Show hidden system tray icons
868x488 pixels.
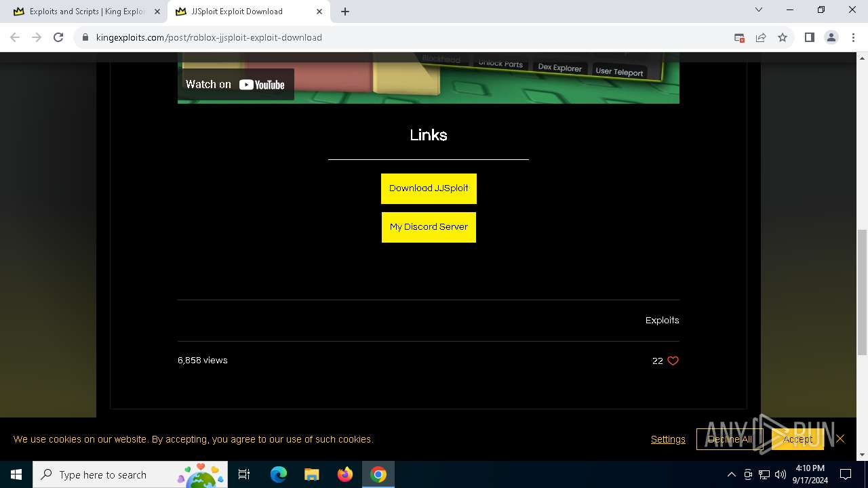pos(731,474)
